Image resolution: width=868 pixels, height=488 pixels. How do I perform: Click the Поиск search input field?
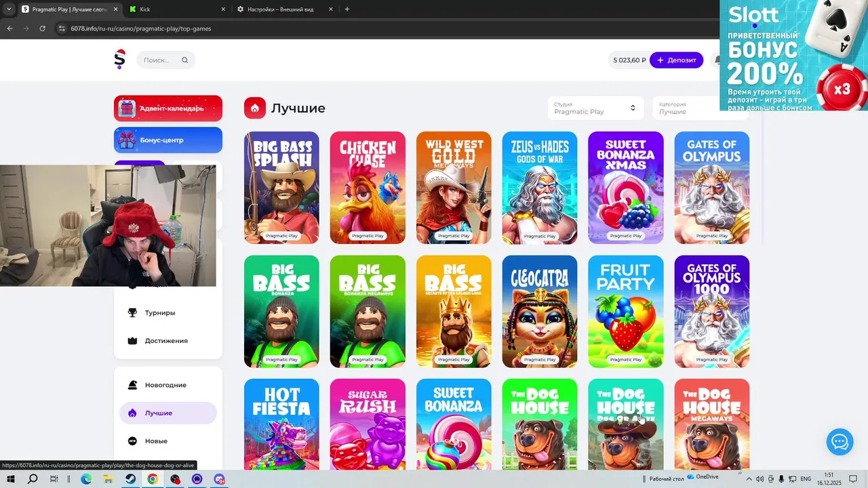[x=165, y=60]
